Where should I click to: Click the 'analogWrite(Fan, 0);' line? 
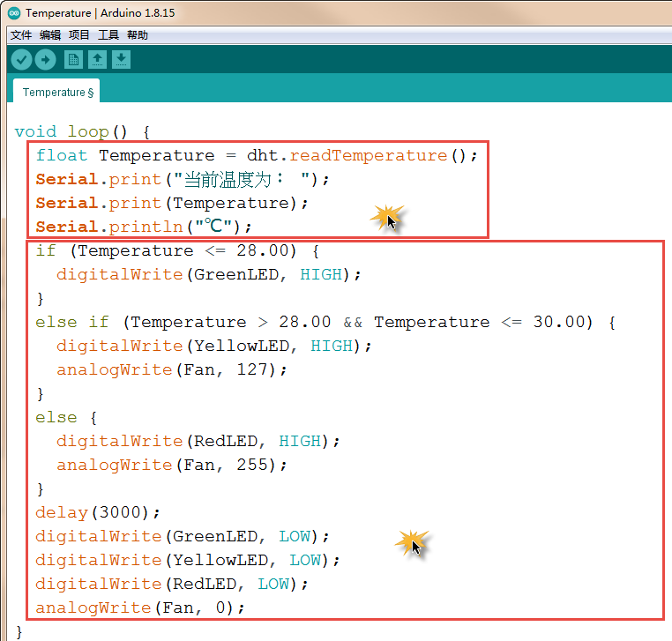point(140,608)
